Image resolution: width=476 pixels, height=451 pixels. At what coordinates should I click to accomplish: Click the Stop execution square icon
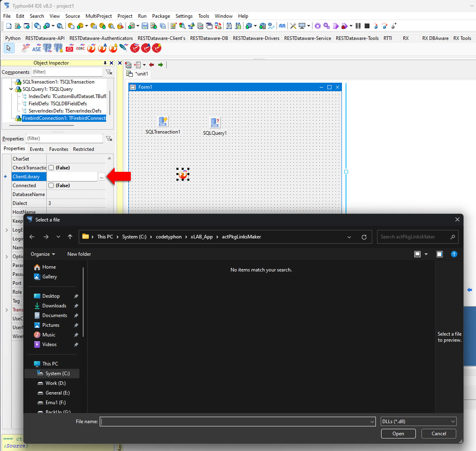367,26
